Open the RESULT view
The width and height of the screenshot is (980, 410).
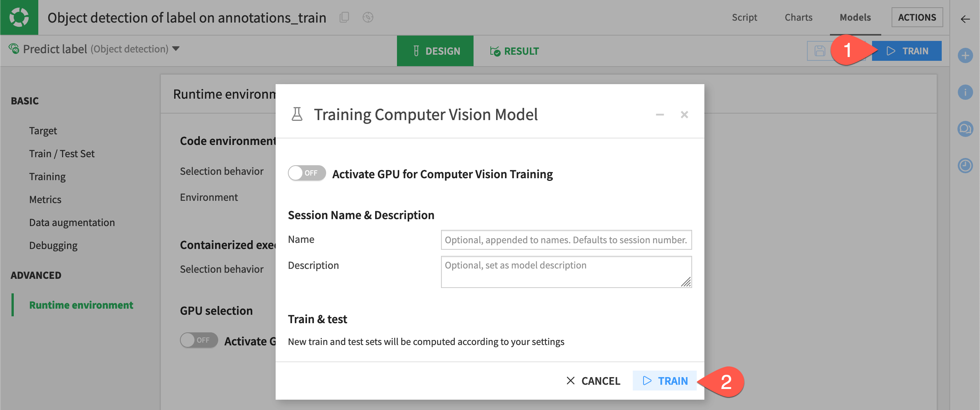coord(514,50)
